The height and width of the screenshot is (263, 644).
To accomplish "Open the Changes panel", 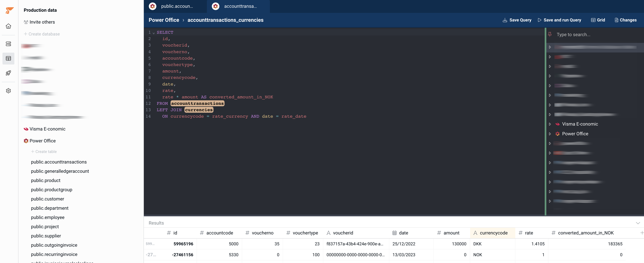I will 626,20.
